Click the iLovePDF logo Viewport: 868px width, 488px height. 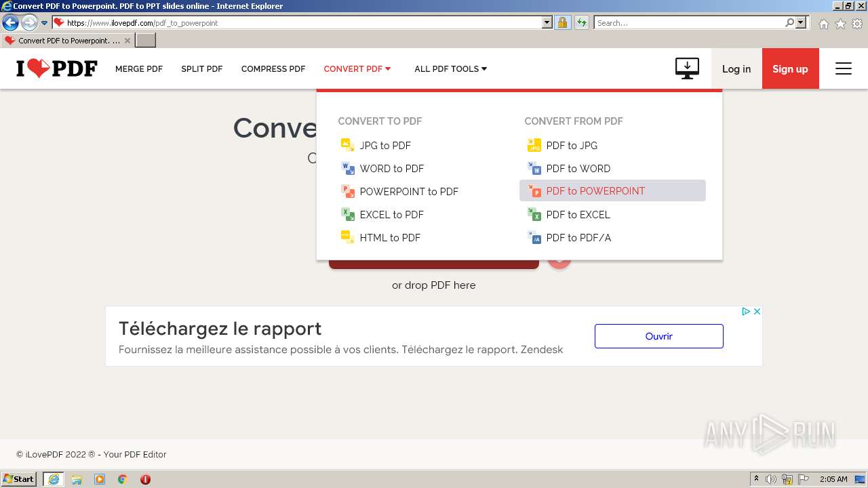tap(57, 68)
